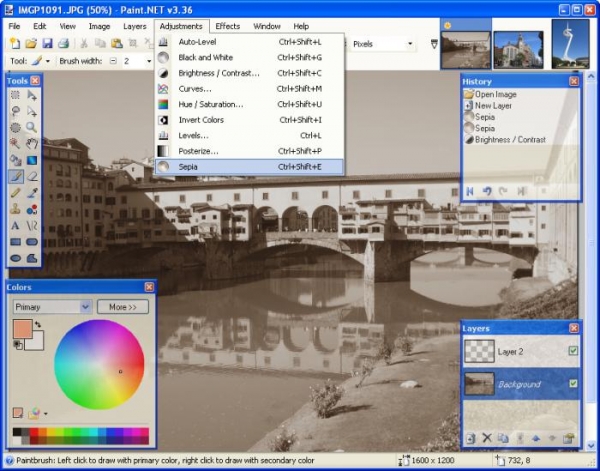Open the File menu
This screenshot has height=471, width=600.
[14, 26]
